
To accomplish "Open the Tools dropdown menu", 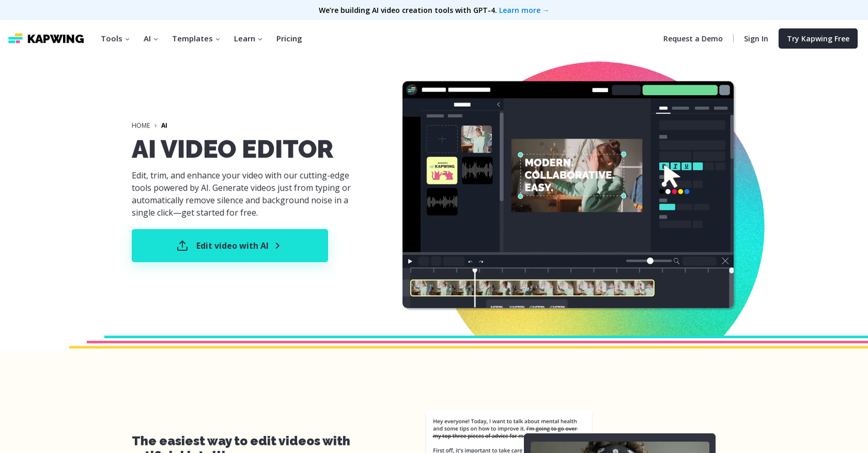I will (114, 38).
